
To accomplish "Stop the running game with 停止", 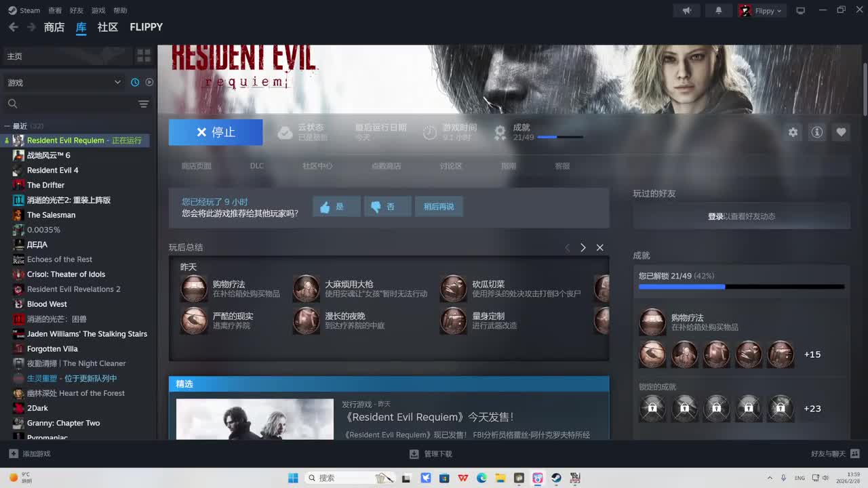I will pos(216,132).
